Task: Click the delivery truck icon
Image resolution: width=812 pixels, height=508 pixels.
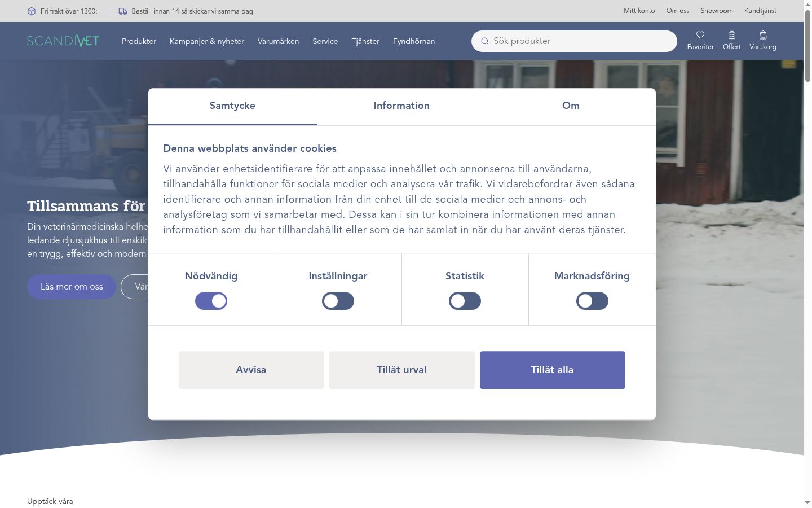Action: [123, 11]
